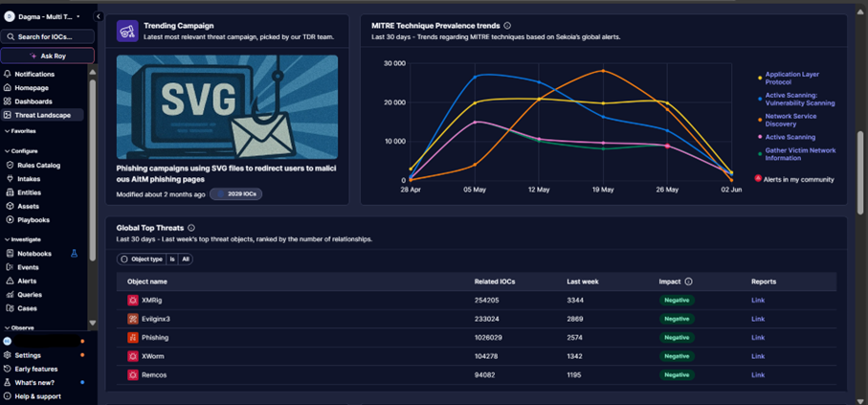Screen dimensions: 868x405
Task: Open Alerts menu item
Action: coord(27,281)
